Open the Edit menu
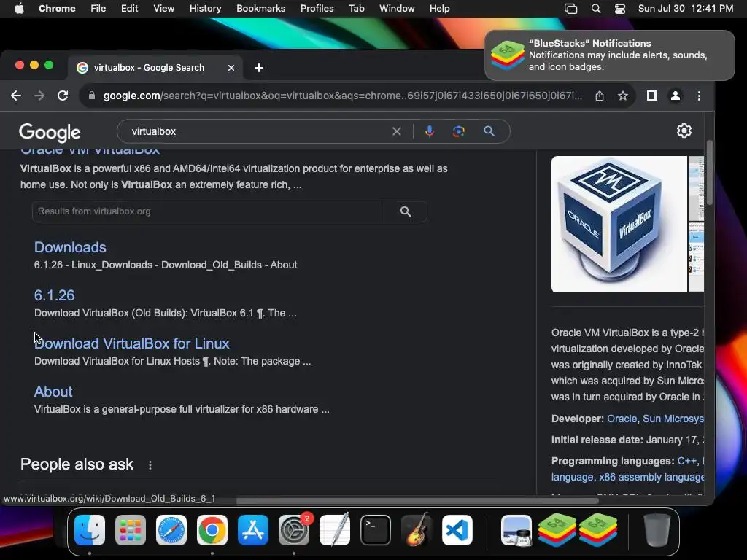This screenshot has height=560, width=747. click(x=129, y=9)
